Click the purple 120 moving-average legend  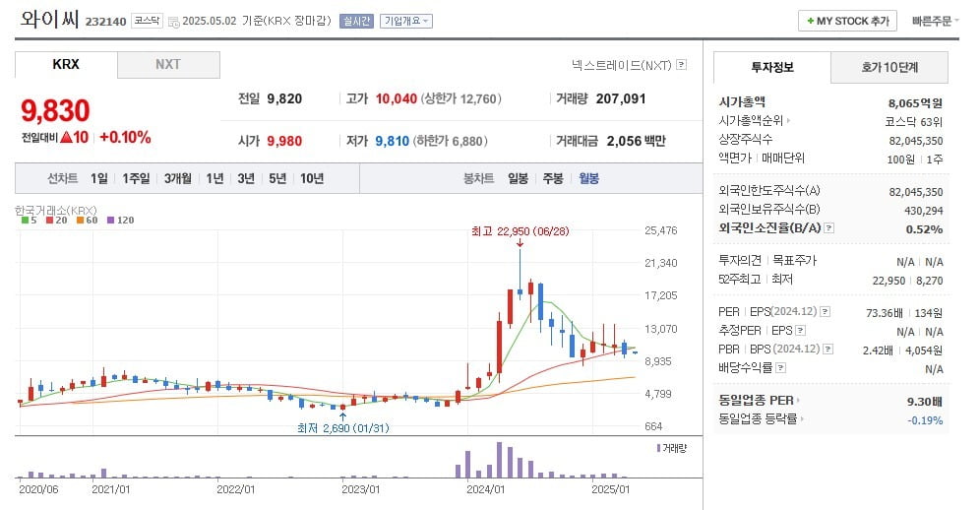[x=121, y=221]
